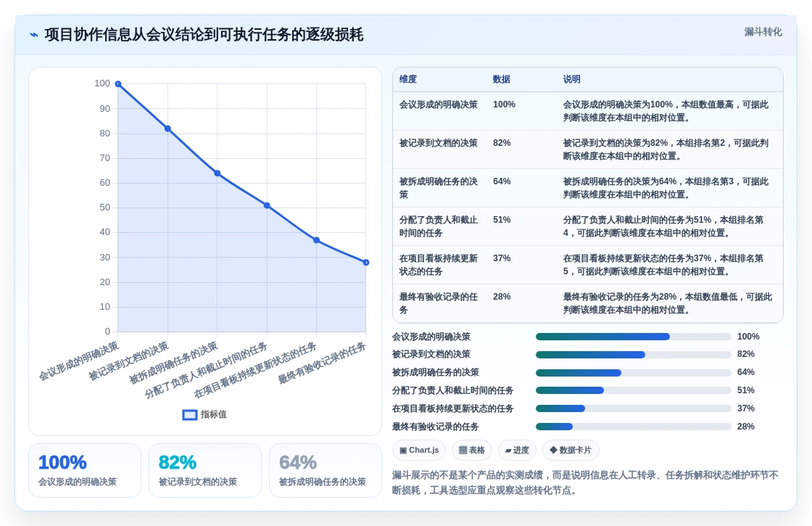The image size is (812, 526).
Task: Click the 64% value in the table
Action: [502, 181]
